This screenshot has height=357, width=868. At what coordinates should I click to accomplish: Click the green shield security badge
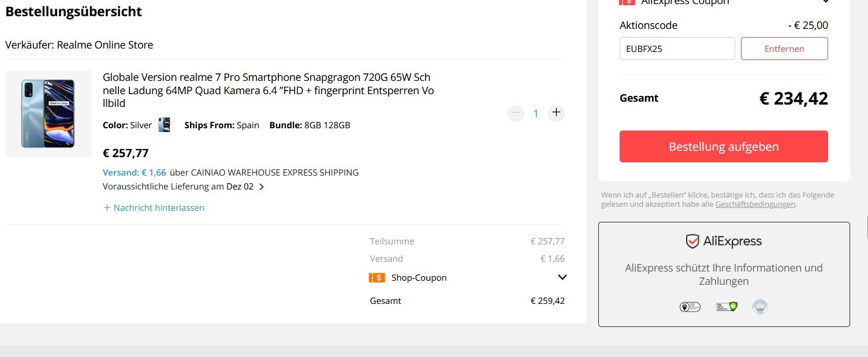[x=727, y=307]
